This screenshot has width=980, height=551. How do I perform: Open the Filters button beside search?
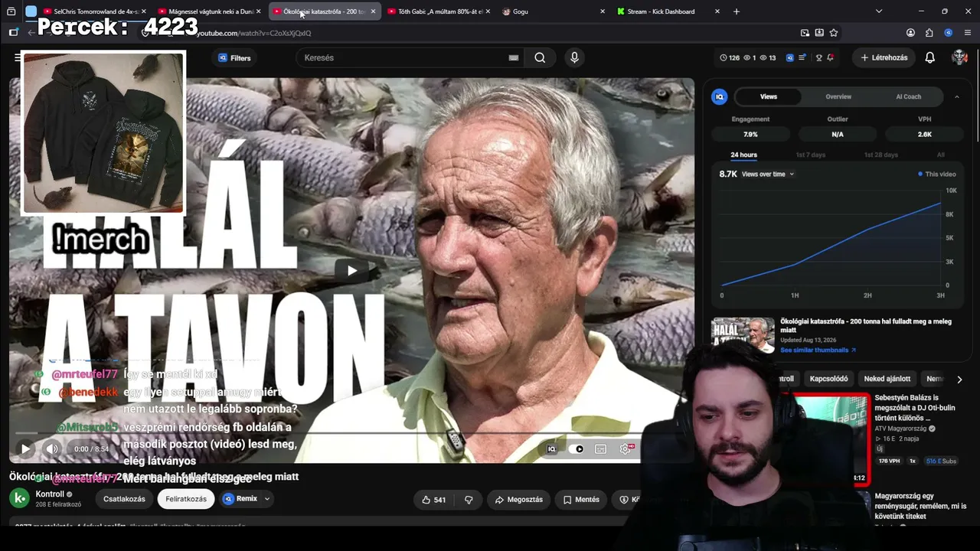[x=234, y=58]
